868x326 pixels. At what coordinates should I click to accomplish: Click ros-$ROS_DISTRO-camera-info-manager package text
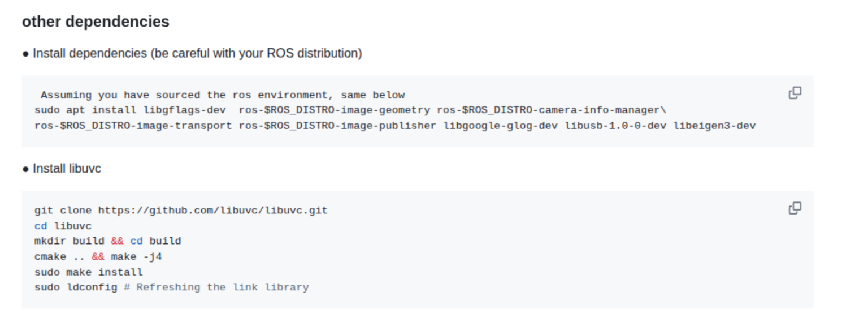tap(548, 110)
